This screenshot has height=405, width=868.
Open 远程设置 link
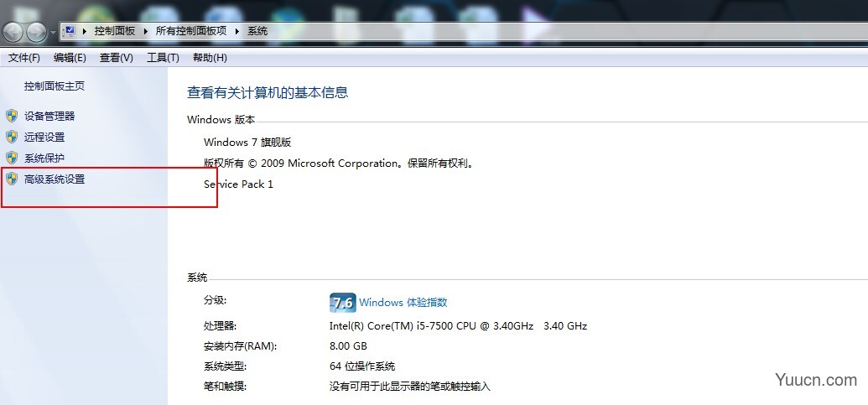point(44,138)
